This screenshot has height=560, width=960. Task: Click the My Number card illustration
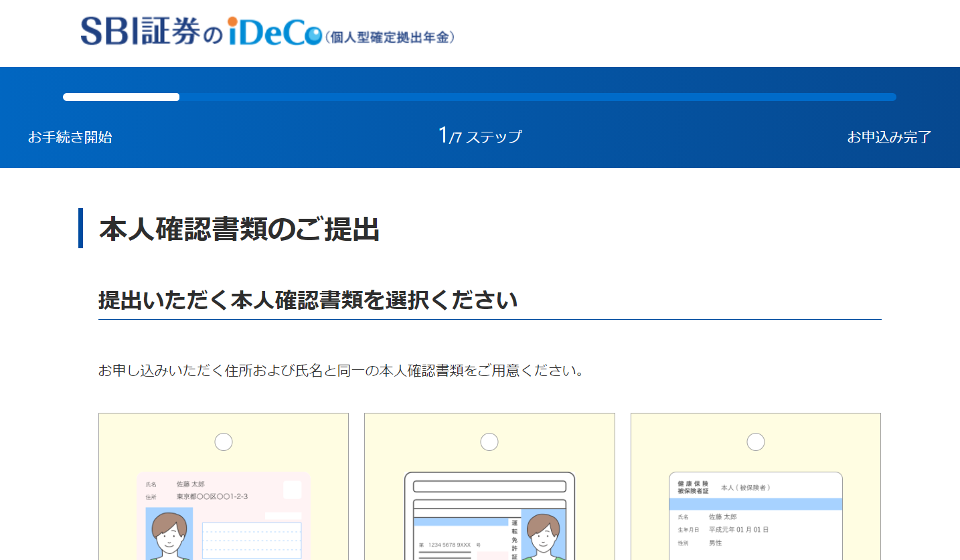click(x=223, y=515)
